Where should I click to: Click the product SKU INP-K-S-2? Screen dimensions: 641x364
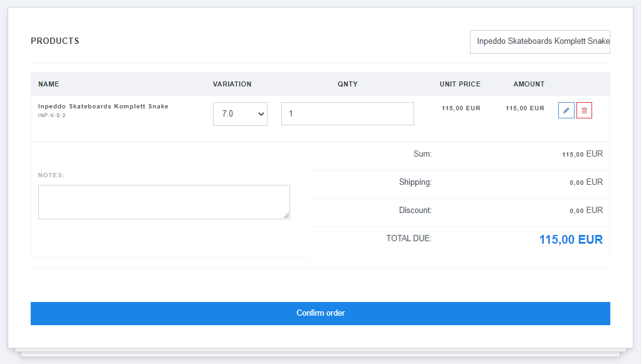click(52, 116)
